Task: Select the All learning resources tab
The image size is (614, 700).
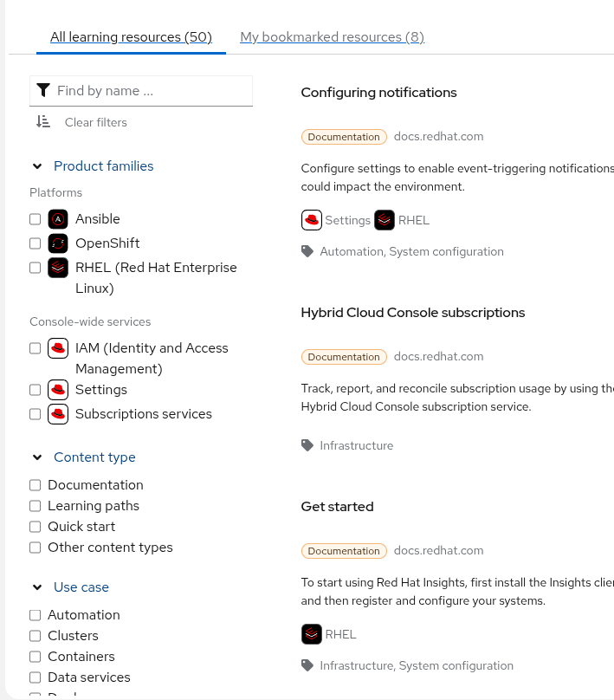Action: [x=131, y=37]
